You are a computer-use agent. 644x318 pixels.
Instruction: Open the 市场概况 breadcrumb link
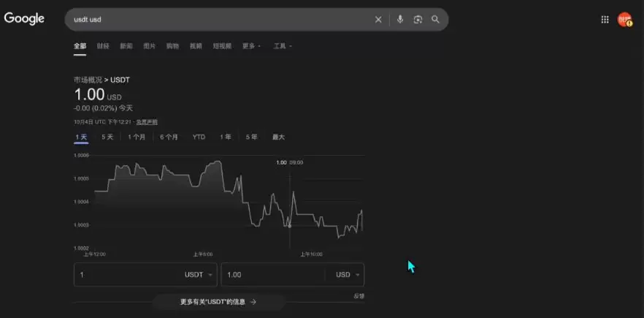(x=88, y=80)
